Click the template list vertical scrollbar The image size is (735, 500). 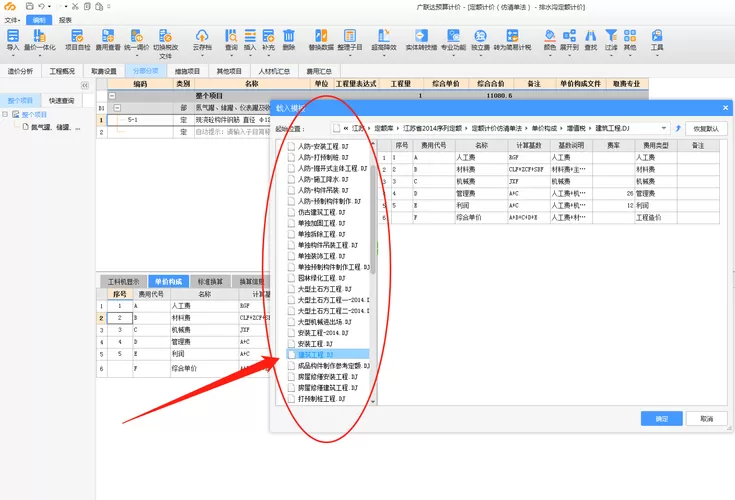(x=373, y=219)
